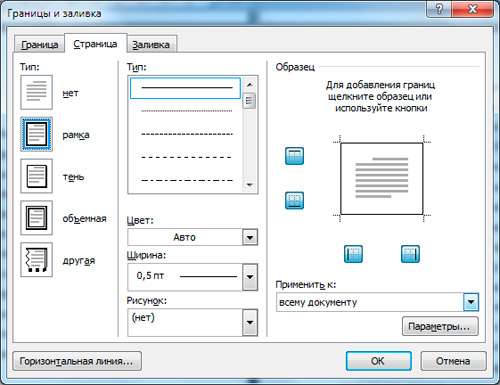The image size is (500, 385).
Task: Switch to the Страница tab
Action: click(x=95, y=44)
